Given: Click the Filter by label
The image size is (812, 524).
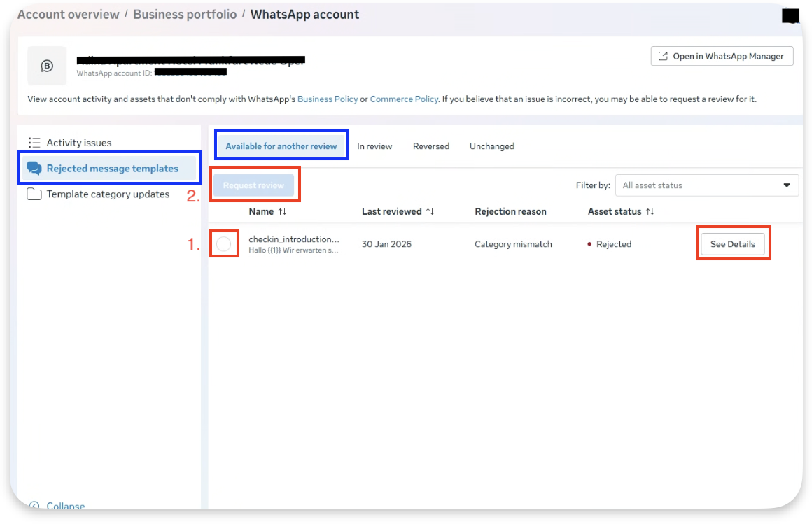Looking at the screenshot, I should pyautogui.click(x=593, y=185).
